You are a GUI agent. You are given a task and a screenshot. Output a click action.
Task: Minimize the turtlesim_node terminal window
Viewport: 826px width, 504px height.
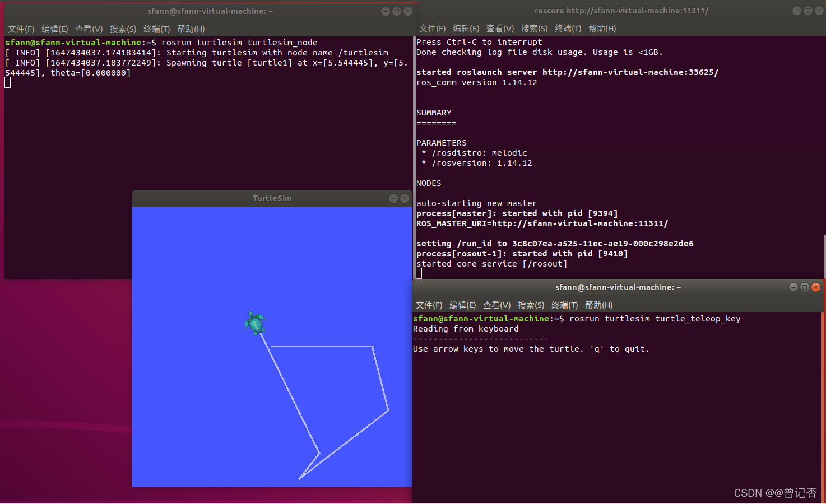tap(386, 11)
